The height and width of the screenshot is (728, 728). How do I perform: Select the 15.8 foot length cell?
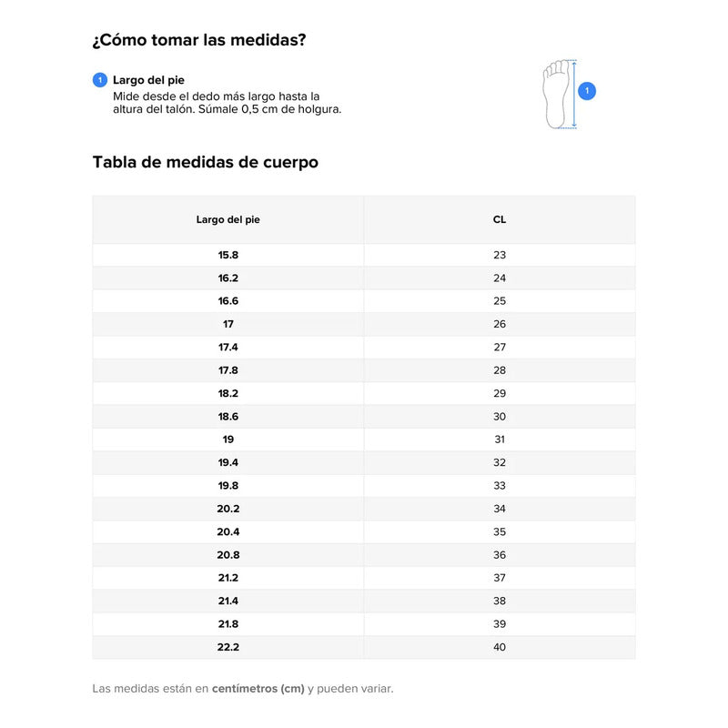tap(228, 255)
